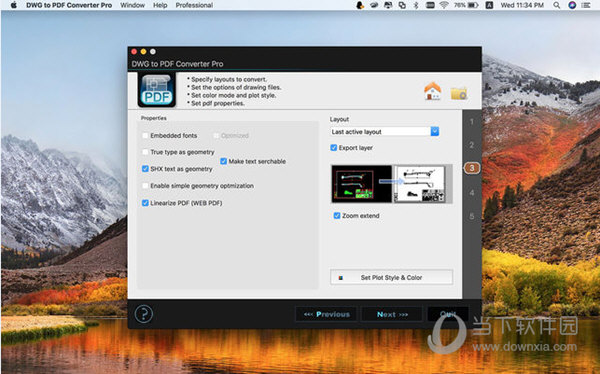
Task: Click the Wi-Fi status icon
Action: tap(444, 5)
